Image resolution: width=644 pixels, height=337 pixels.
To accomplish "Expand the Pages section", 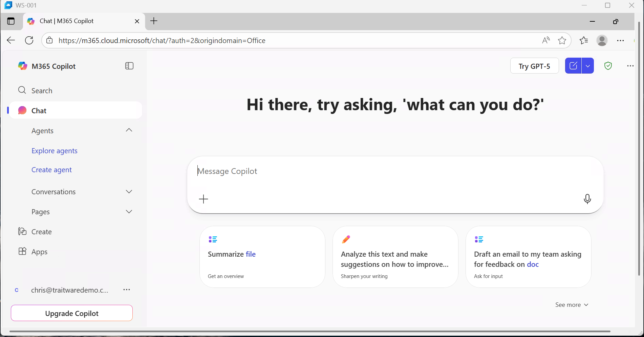I will point(129,212).
